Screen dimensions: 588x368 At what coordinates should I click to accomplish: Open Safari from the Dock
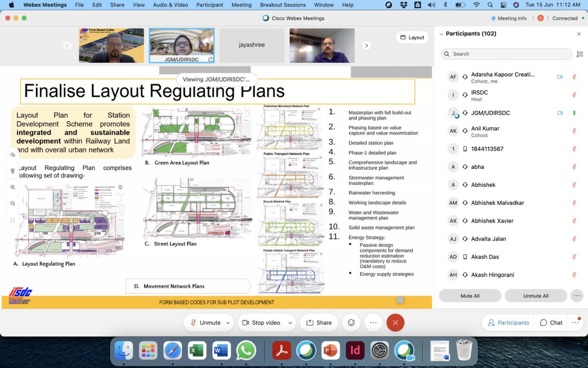[x=172, y=350]
